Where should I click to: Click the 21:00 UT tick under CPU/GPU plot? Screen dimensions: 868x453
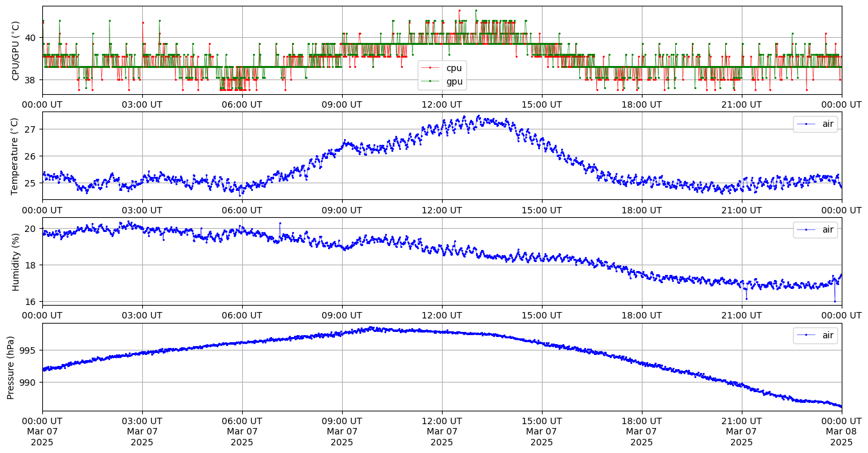coord(742,104)
